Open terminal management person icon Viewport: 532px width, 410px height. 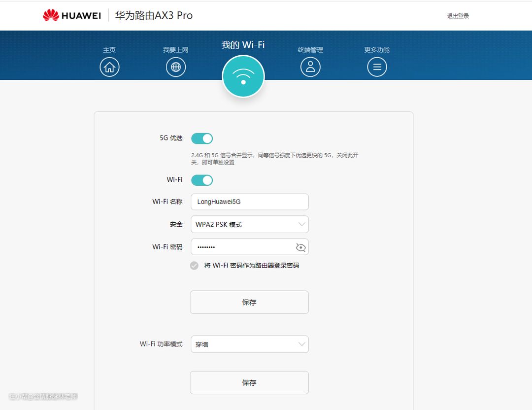[310, 67]
